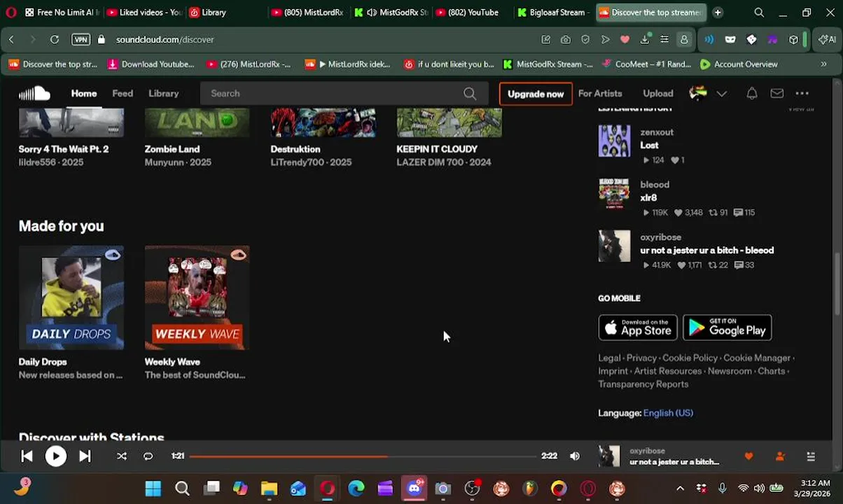Open a new browser tab
Viewport: 843px width, 504px height.
click(x=718, y=13)
